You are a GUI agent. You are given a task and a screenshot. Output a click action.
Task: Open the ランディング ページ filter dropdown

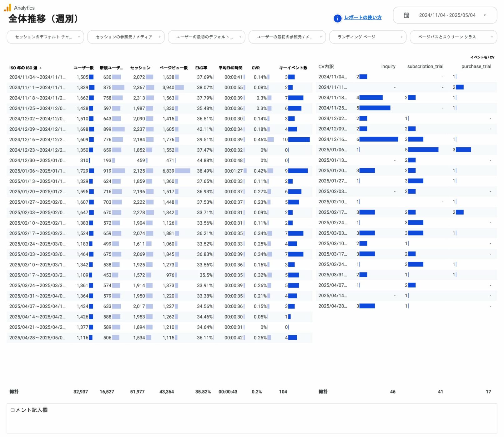point(367,37)
